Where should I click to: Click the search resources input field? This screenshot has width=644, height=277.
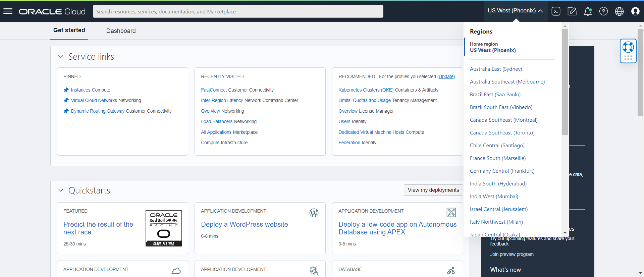[238, 11]
